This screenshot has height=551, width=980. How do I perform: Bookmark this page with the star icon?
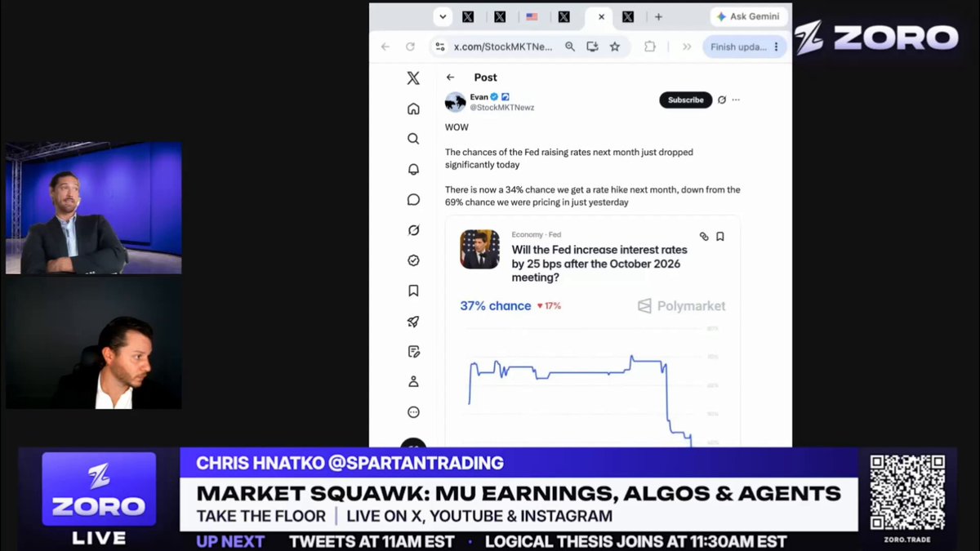615,47
